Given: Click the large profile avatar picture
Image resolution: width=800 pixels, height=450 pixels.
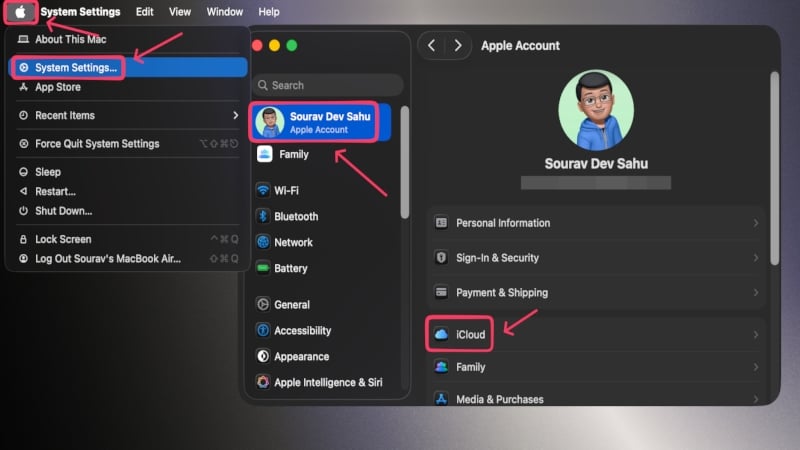Looking at the screenshot, I should point(596,110).
